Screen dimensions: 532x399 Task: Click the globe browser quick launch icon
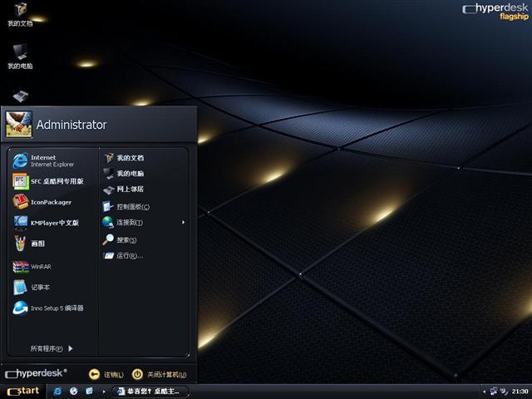[x=74, y=392]
